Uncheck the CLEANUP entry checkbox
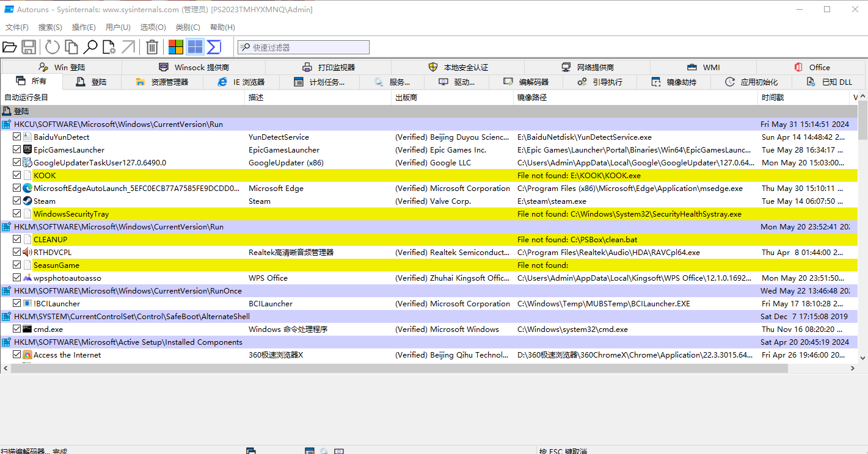Image resolution: width=868 pixels, height=454 pixels. (17, 239)
